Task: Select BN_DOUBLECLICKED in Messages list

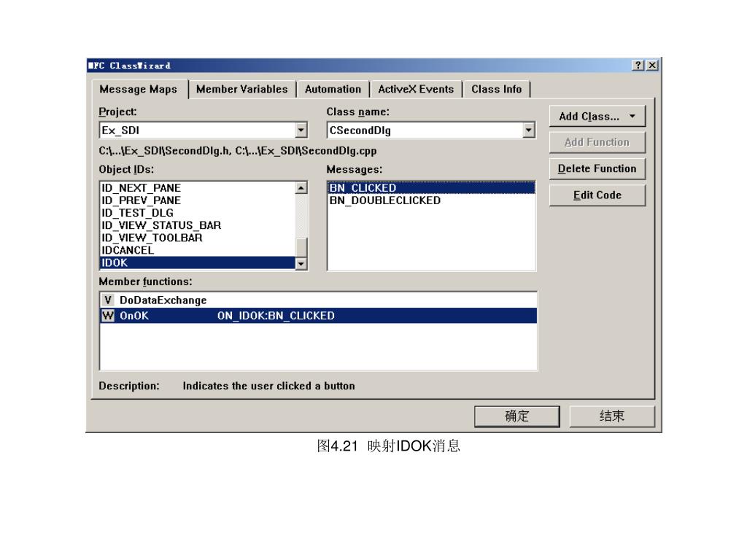Action: click(431, 201)
